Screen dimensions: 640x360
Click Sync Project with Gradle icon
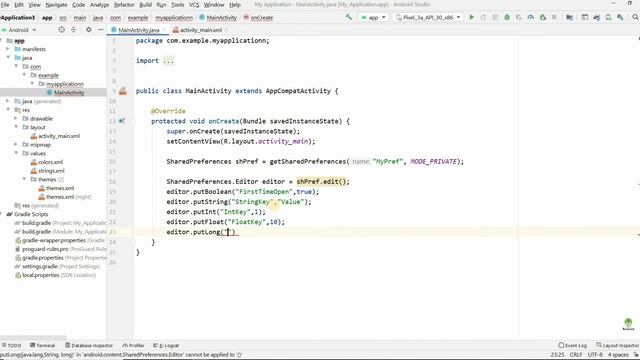[x=596, y=17]
